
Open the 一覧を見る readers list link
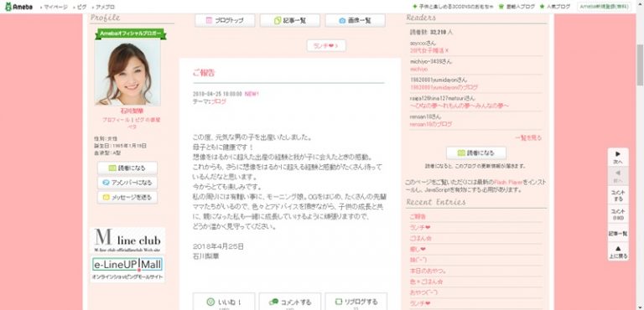(528, 138)
